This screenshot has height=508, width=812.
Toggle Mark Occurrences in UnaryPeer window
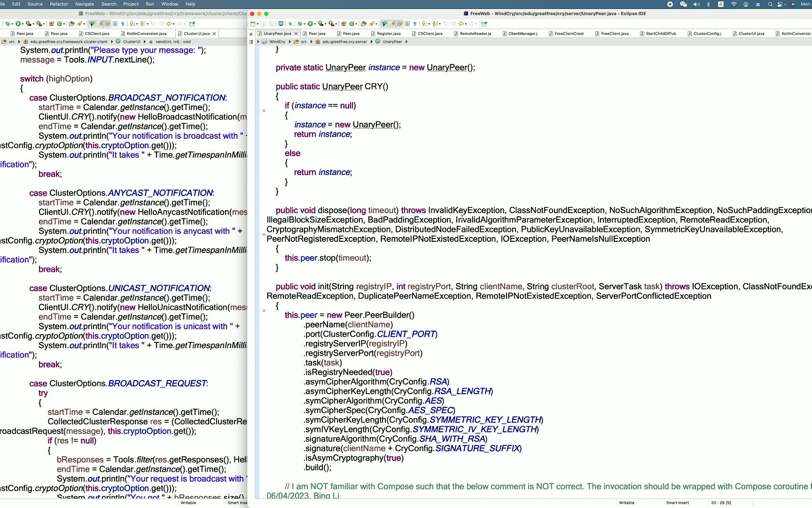tap(392, 24)
